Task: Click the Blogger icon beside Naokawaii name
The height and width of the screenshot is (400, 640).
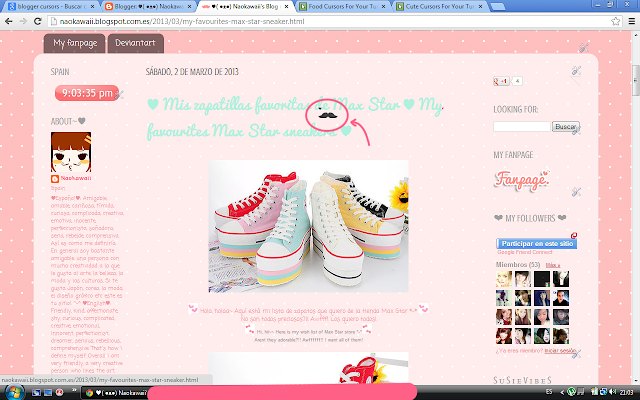Action: [55, 179]
